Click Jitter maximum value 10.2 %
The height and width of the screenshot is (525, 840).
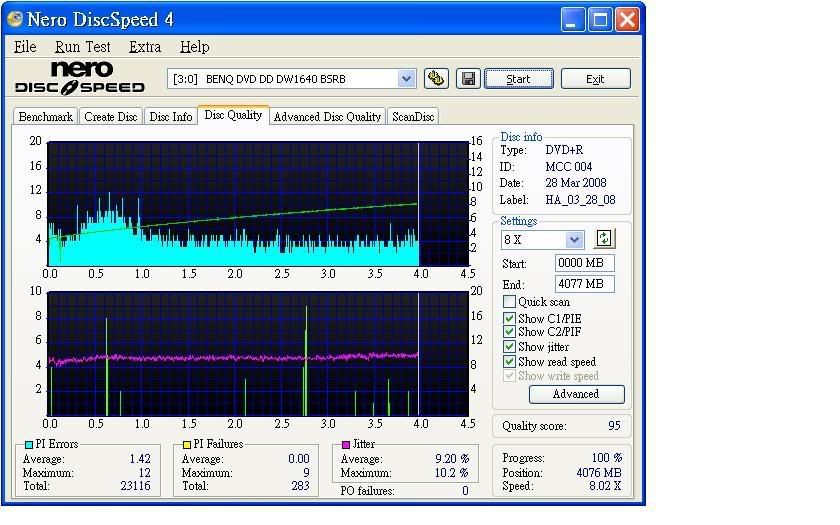pos(452,473)
